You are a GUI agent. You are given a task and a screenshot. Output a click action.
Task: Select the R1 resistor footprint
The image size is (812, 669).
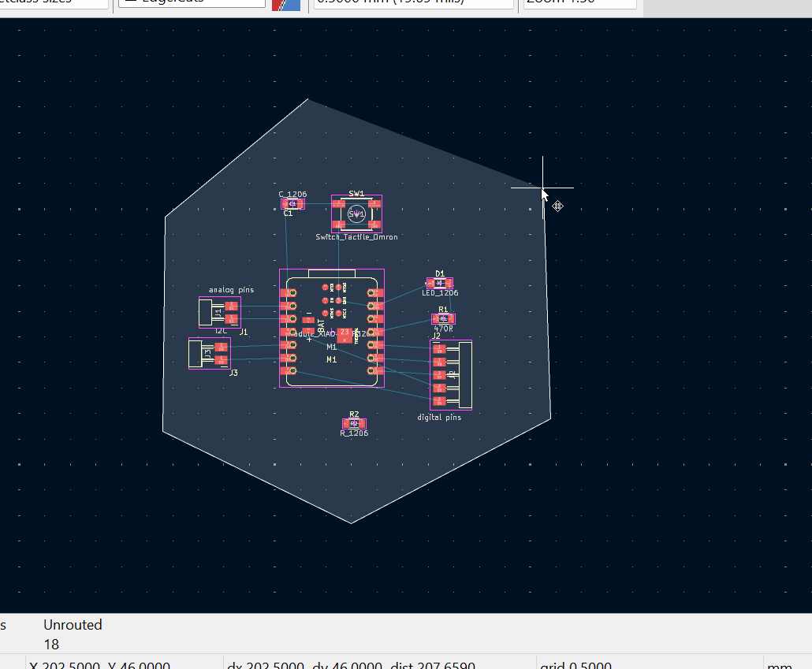443,319
